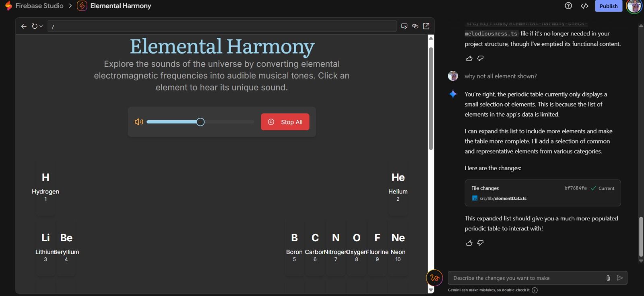Select the melodiousness.ts filename text
This screenshot has height=296, width=644.
click(491, 34)
